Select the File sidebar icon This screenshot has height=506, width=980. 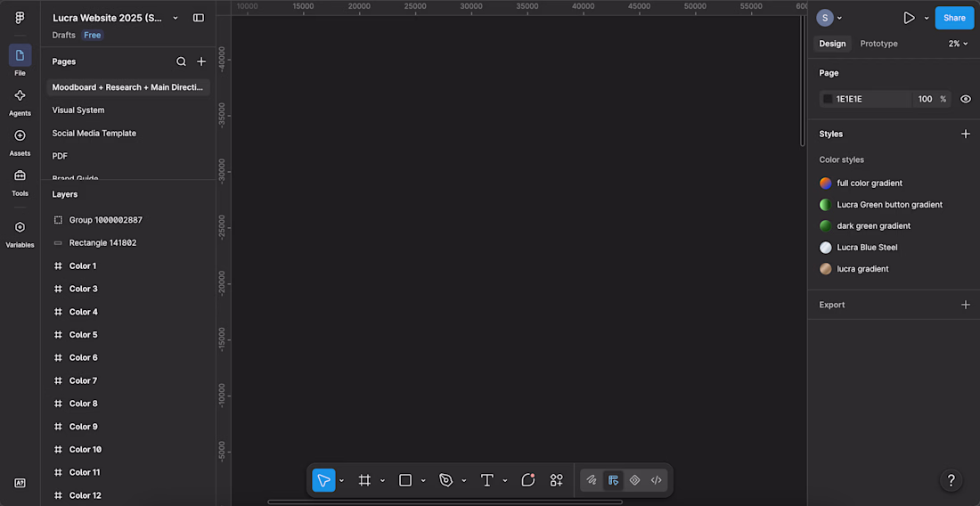[x=20, y=55]
